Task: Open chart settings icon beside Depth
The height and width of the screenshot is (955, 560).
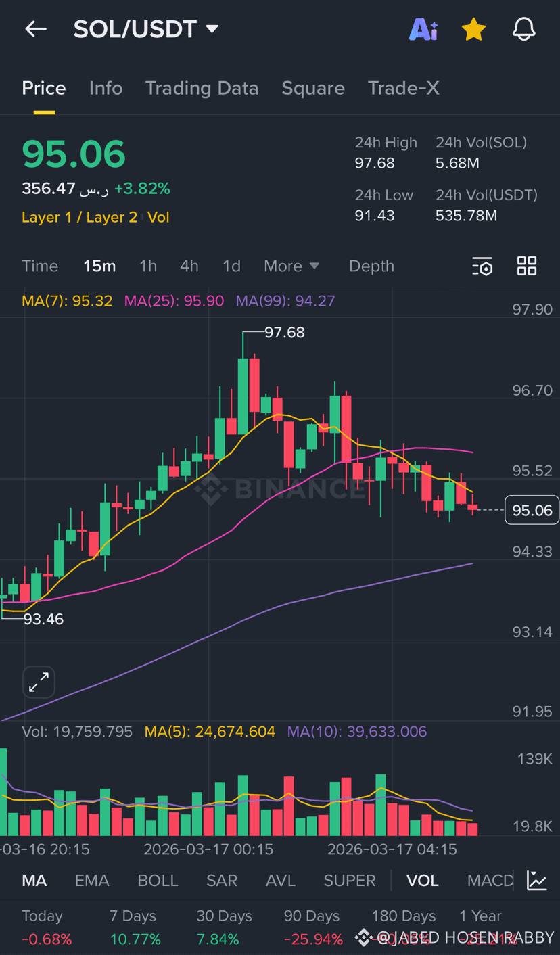Action: pos(482,266)
